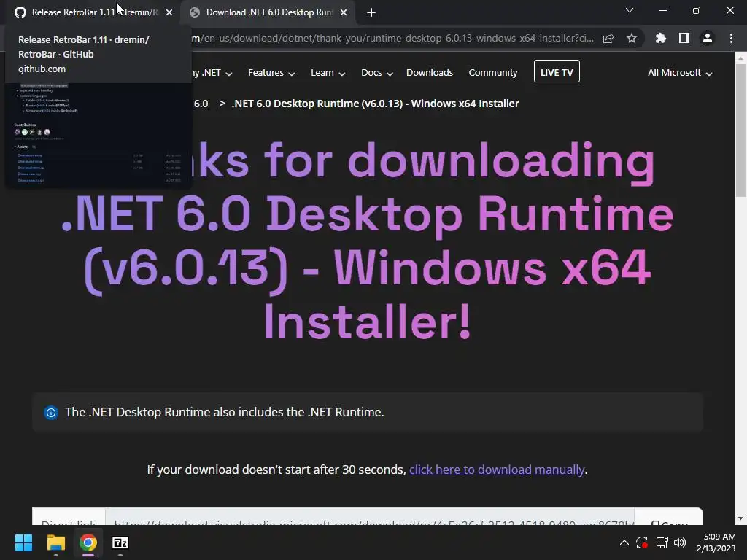Viewport: 747px width, 560px height.
Task: Click the RetroBar tab preview thumbnail
Action: (x=98, y=134)
